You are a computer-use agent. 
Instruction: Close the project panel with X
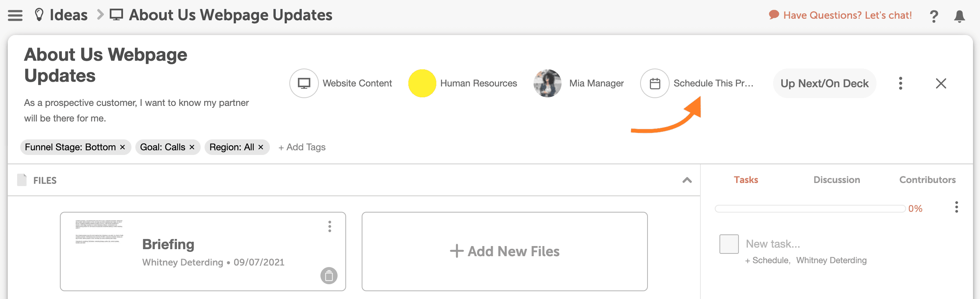tap(941, 83)
